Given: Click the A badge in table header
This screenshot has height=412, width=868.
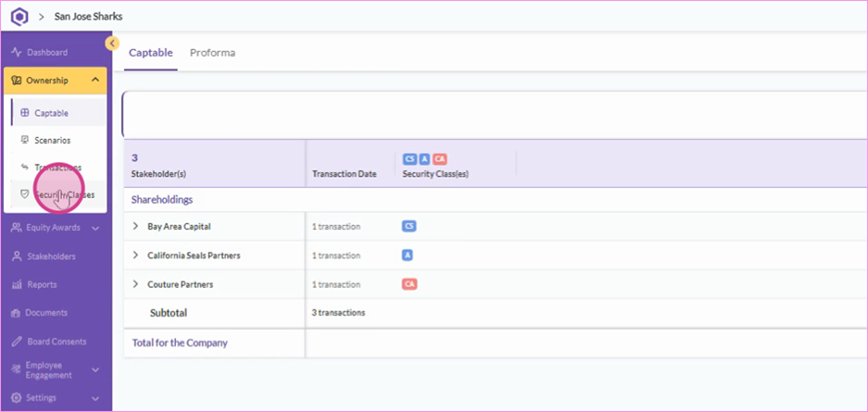Looking at the screenshot, I should [424, 159].
